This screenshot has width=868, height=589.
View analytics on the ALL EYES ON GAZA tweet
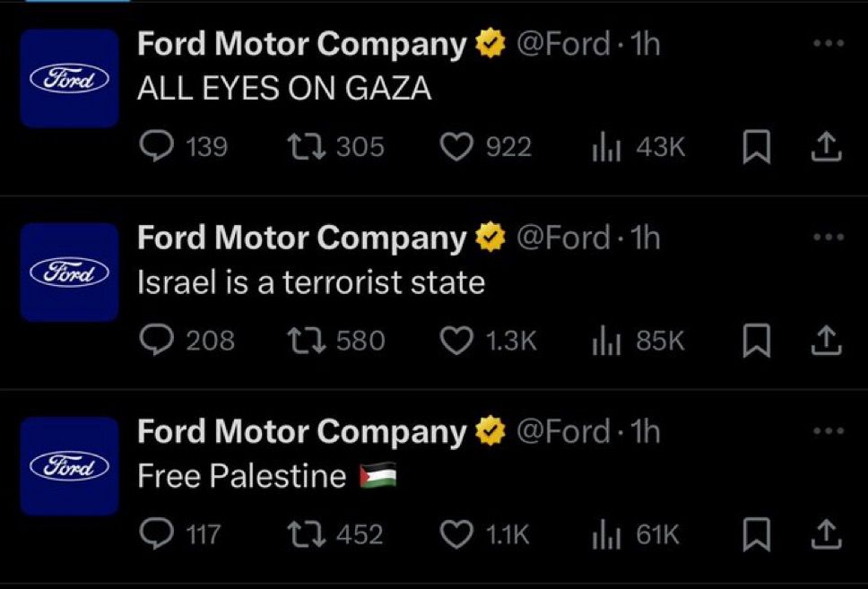[606, 147]
